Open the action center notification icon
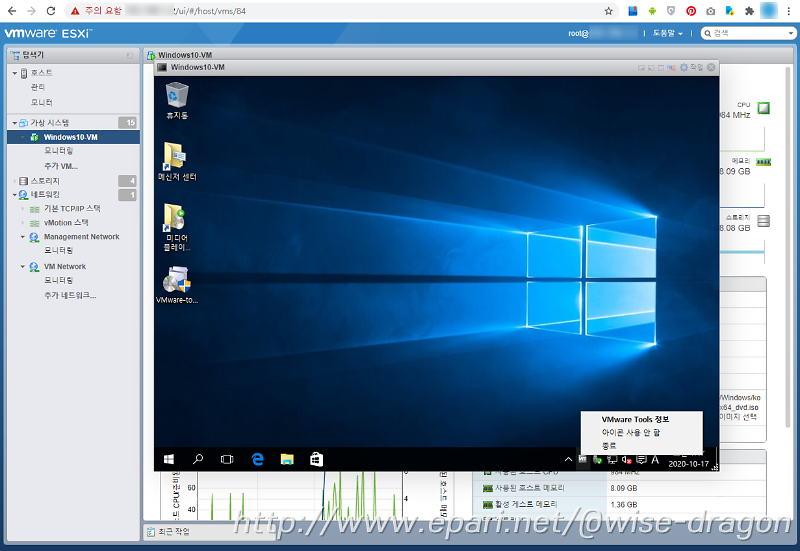 [x=641, y=460]
